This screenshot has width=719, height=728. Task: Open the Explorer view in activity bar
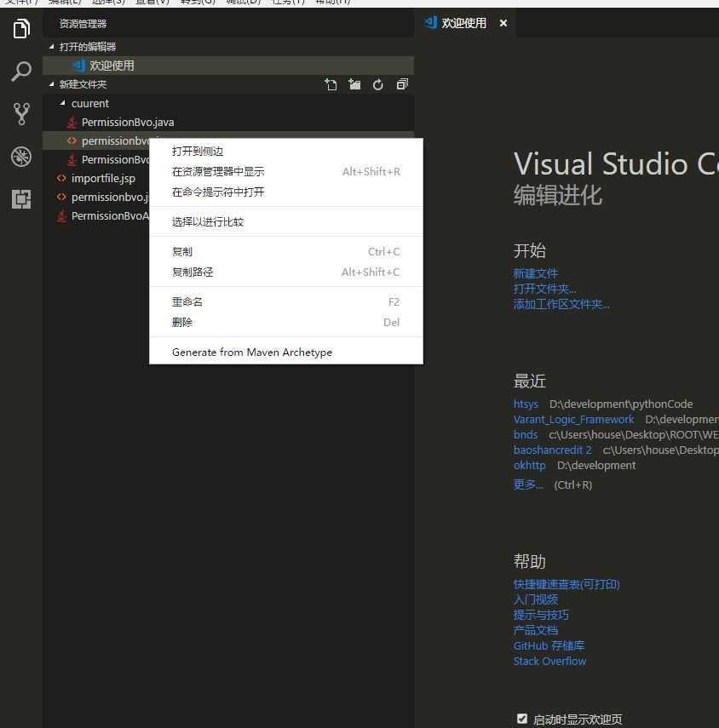point(21,28)
